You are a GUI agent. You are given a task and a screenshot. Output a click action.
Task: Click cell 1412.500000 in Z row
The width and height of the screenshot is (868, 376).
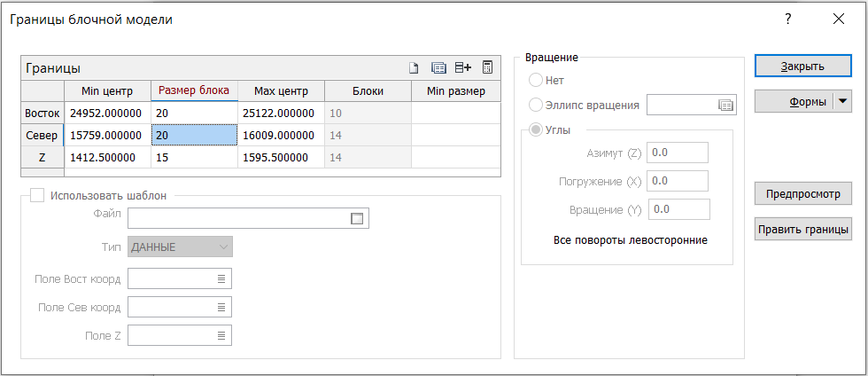pos(107,158)
